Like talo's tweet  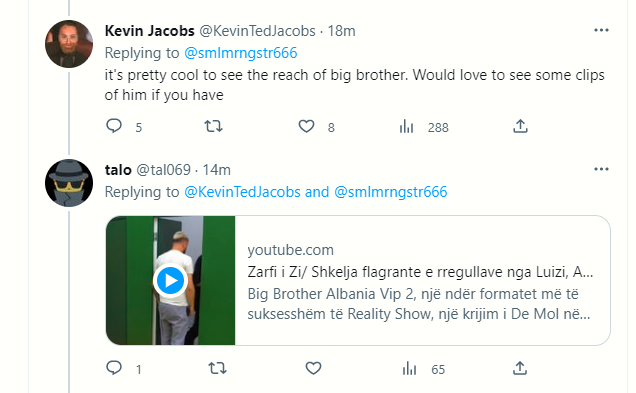313,368
